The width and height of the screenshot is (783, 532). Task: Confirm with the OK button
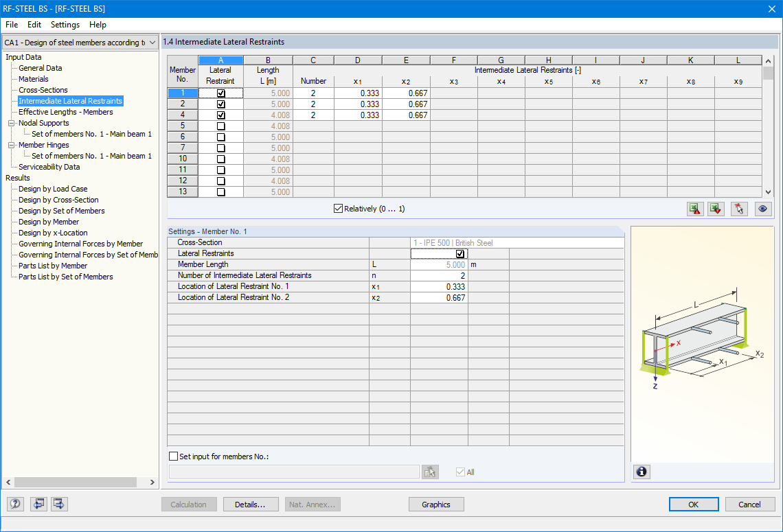tap(694, 505)
